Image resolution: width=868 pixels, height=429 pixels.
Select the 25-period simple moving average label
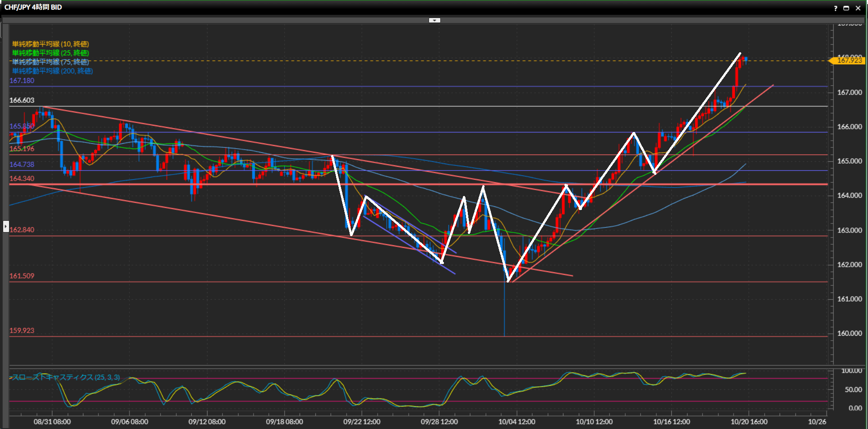[x=51, y=53]
